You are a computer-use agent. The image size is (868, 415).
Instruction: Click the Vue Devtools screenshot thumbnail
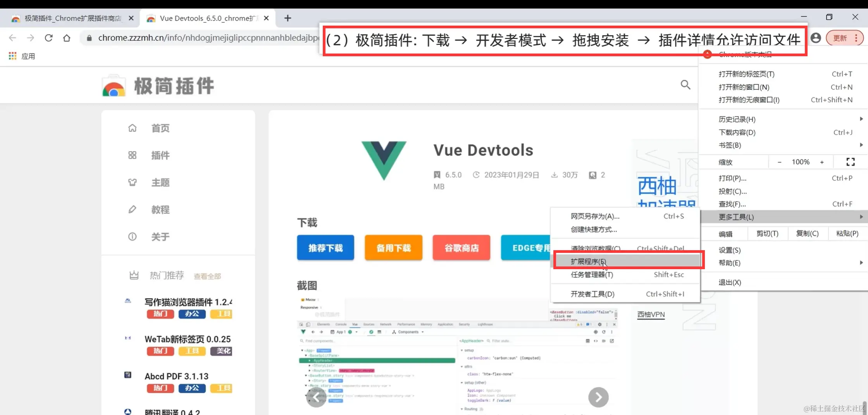pos(457,356)
